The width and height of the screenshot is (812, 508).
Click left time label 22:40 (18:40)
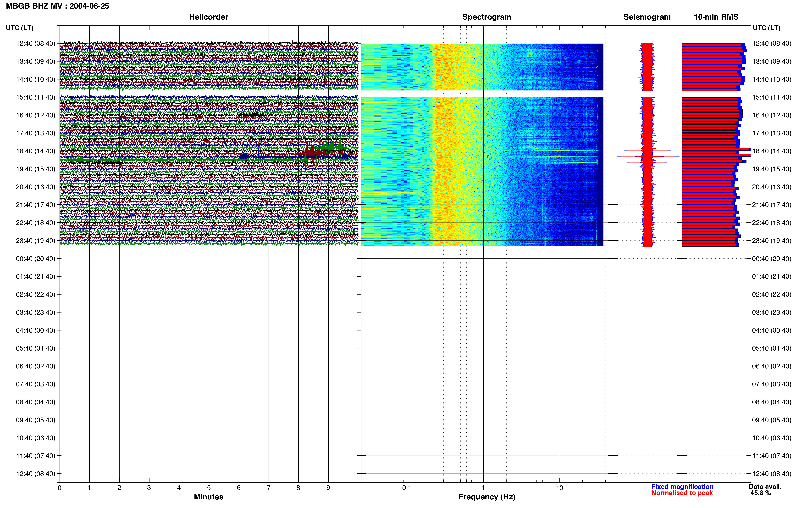(36, 223)
